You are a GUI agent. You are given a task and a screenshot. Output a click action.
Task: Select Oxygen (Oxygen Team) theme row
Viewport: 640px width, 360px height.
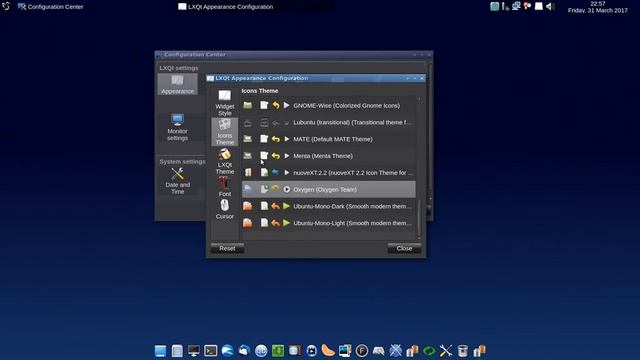pos(329,189)
